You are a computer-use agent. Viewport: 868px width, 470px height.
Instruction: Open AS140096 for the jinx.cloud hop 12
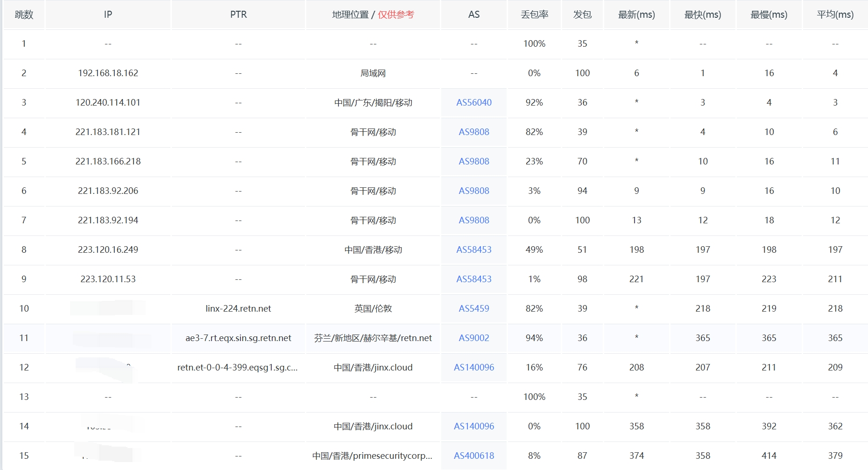(473, 367)
